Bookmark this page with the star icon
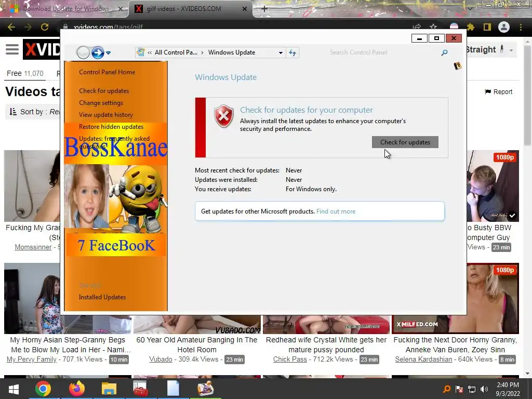 pyautogui.click(x=433, y=27)
